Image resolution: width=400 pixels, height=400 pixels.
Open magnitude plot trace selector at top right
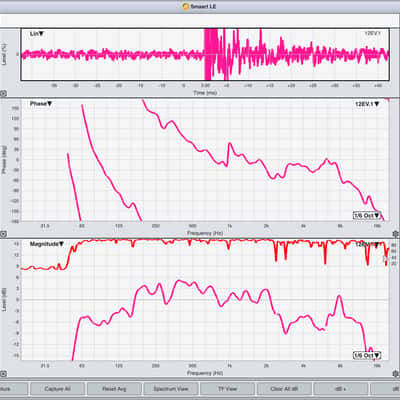367,244
